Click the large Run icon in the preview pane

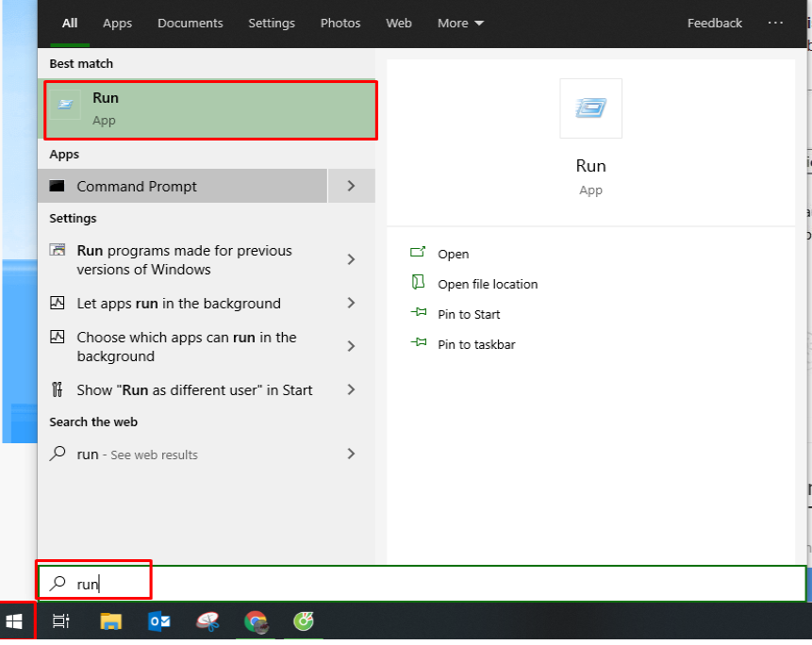[591, 108]
